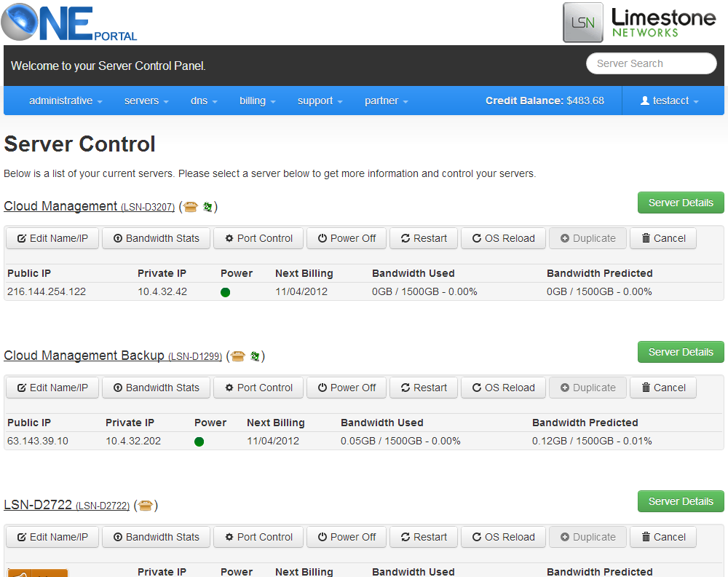Edit Name/IP of Cloud Management (LSN-D3207)
Viewport: 728px width, 577px height.
click(x=52, y=238)
